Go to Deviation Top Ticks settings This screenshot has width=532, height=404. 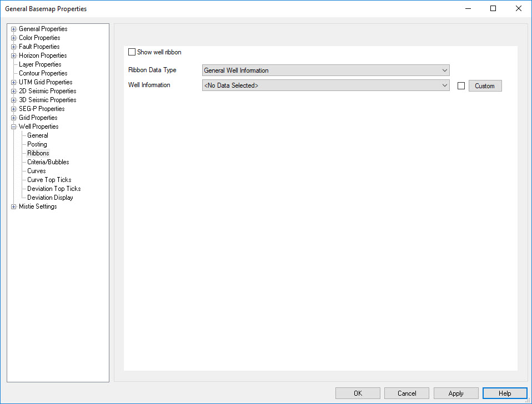(54, 189)
